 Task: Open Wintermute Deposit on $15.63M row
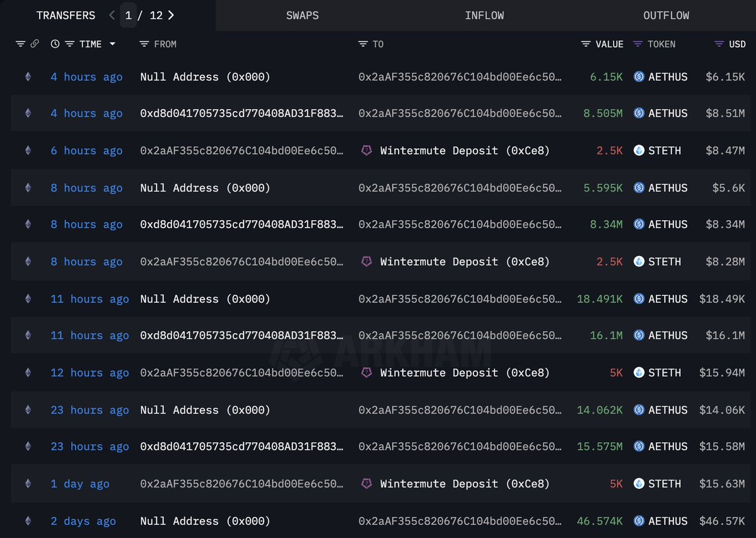tap(465, 484)
